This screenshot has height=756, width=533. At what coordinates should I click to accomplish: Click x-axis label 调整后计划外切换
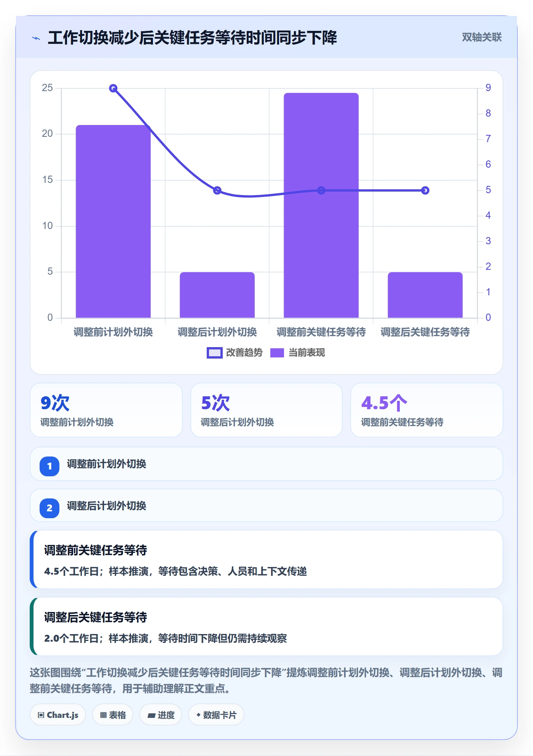(217, 332)
